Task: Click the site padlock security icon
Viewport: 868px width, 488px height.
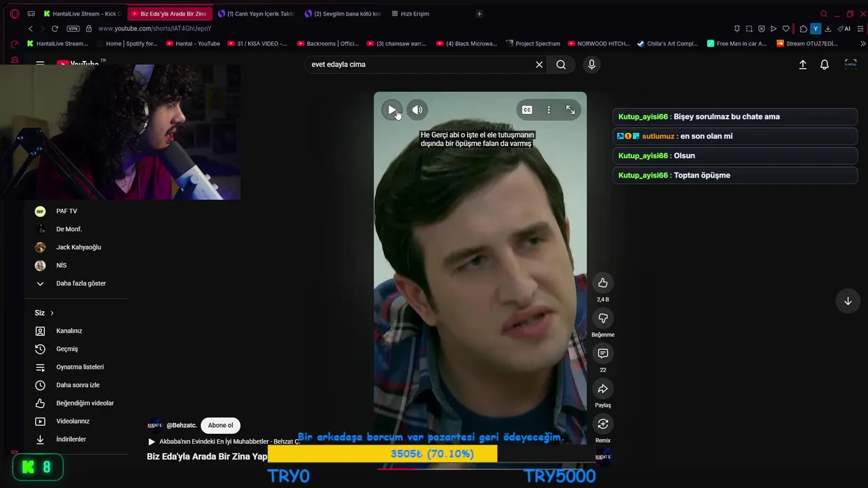Action: click(89, 28)
